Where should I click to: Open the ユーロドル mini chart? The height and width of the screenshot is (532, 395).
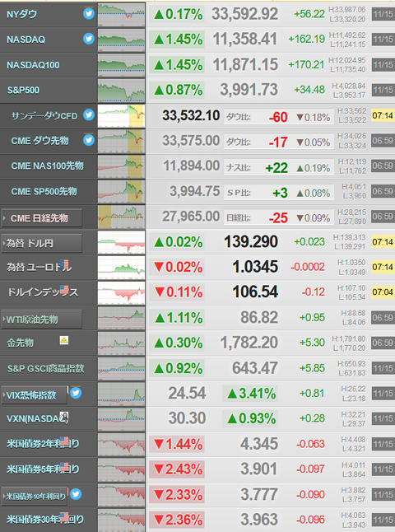pyautogui.click(x=122, y=268)
